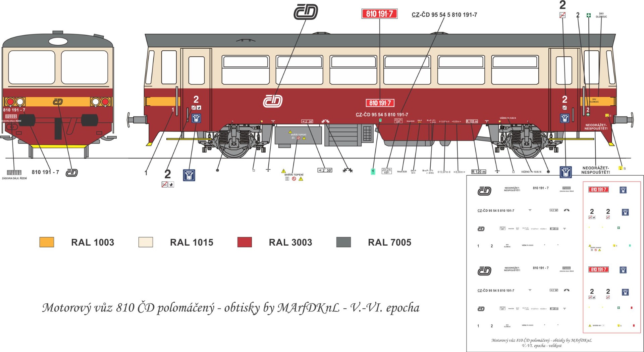Select the 'RAL 3003' label
The image size is (644, 352).
coord(290,242)
